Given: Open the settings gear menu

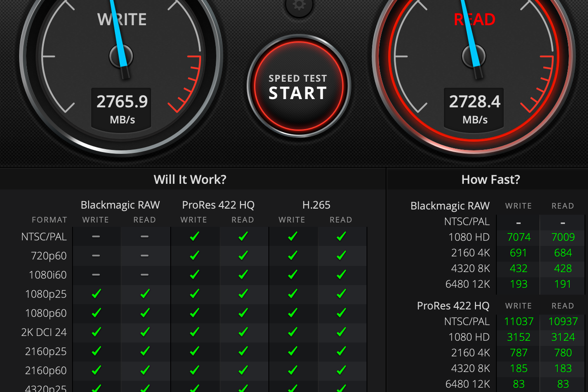Looking at the screenshot, I should (x=299, y=5).
